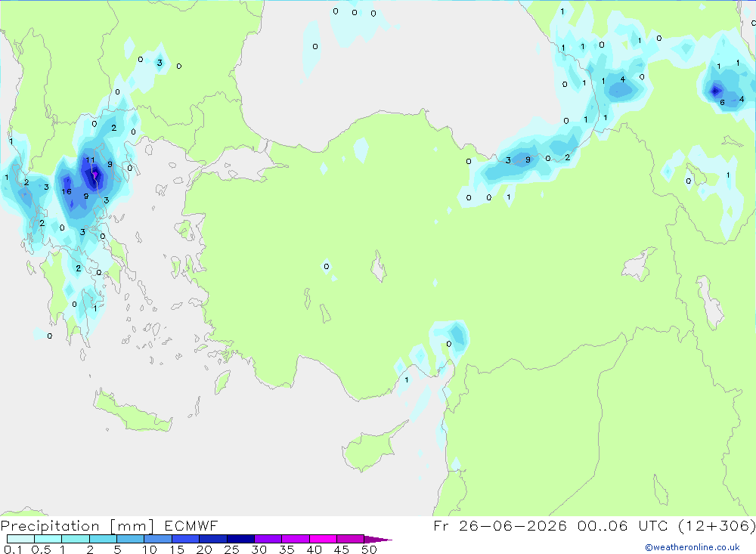
Task: Click the legend label '0.1'
Action: click(x=13, y=549)
